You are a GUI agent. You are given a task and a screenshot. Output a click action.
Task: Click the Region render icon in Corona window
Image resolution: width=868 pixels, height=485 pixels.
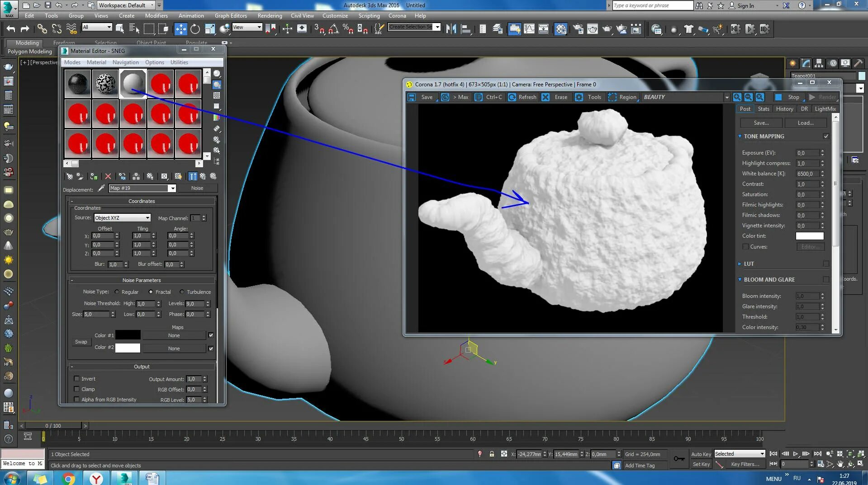(612, 97)
